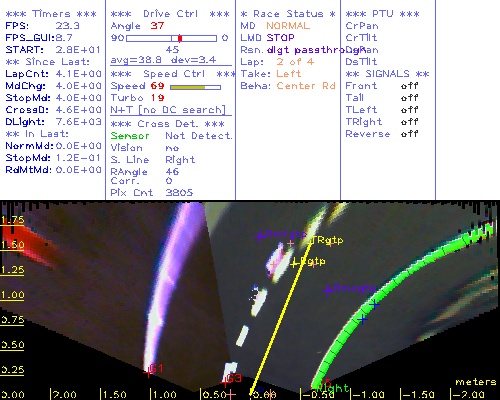The width and height of the screenshot is (500, 400).
Task: Click the TRight signal off indicator
Action: tap(409, 122)
